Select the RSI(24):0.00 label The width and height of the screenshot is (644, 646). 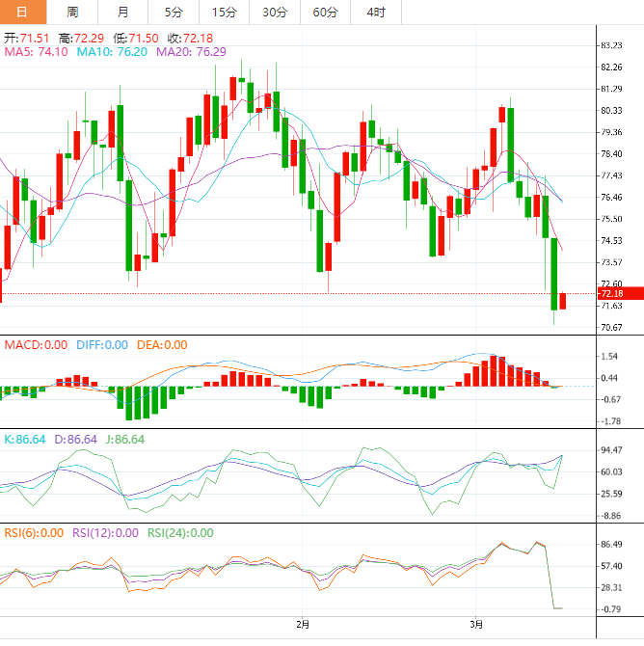(x=179, y=532)
